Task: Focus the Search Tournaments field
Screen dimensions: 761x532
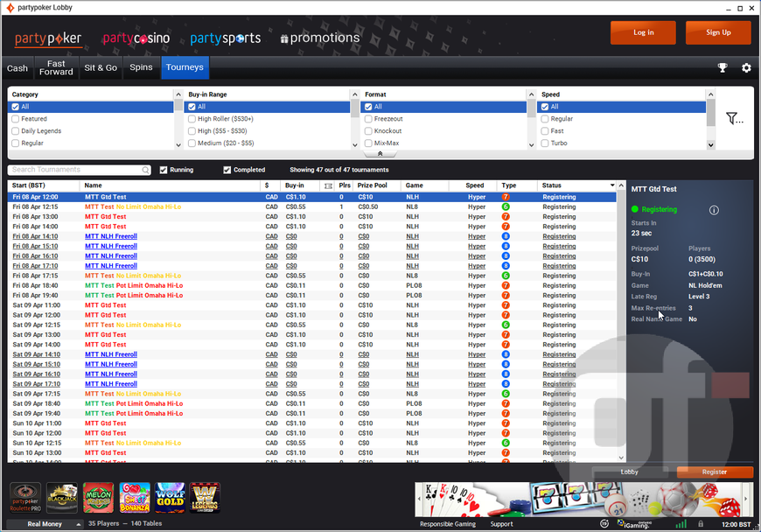Action: click(x=79, y=170)
